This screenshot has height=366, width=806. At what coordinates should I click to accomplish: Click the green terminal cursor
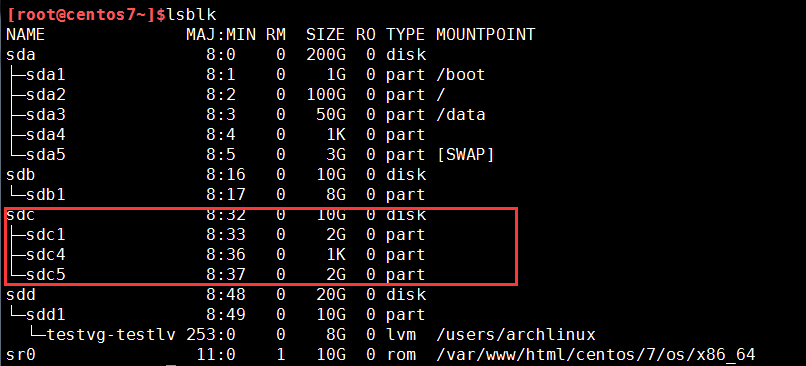click(x=171, y=365)
